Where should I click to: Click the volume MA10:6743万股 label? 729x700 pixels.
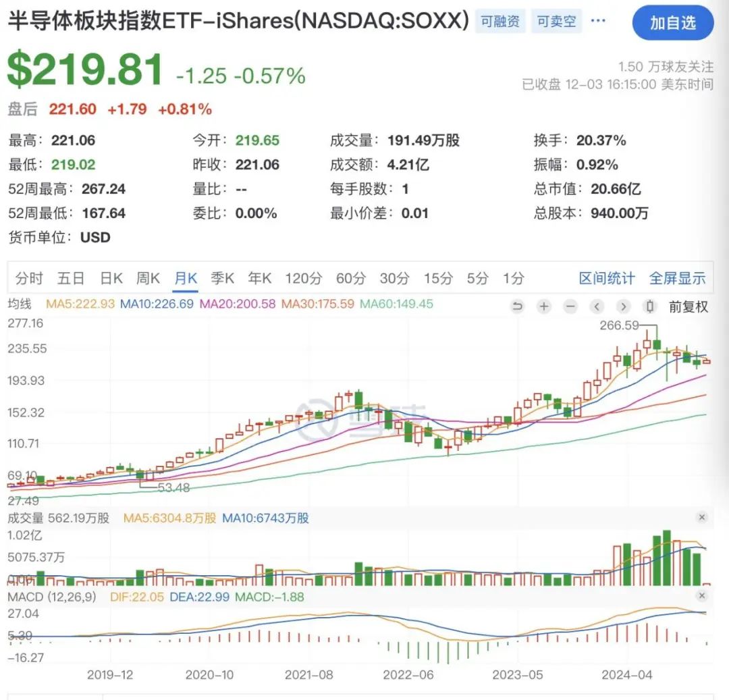point(265,518)
